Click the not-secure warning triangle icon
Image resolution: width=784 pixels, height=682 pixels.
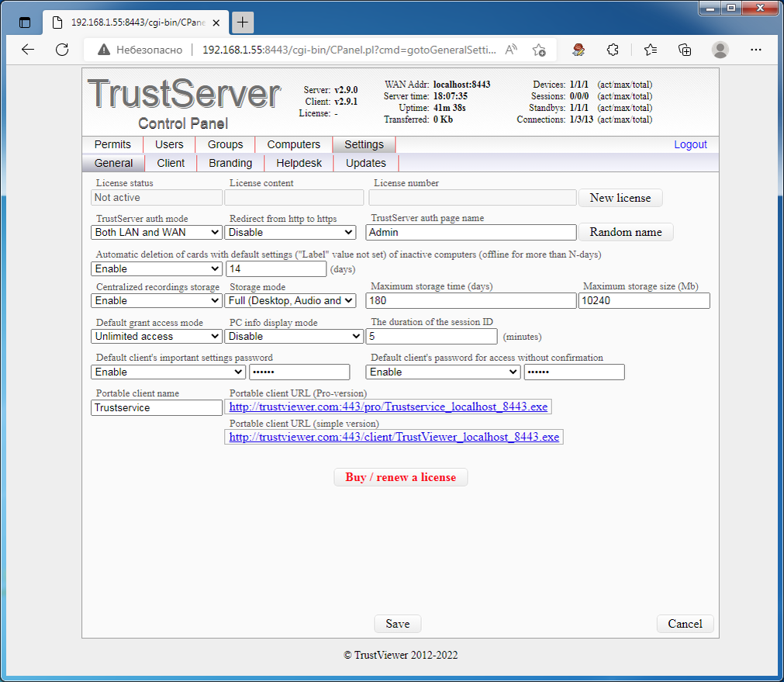coord(103,50)
